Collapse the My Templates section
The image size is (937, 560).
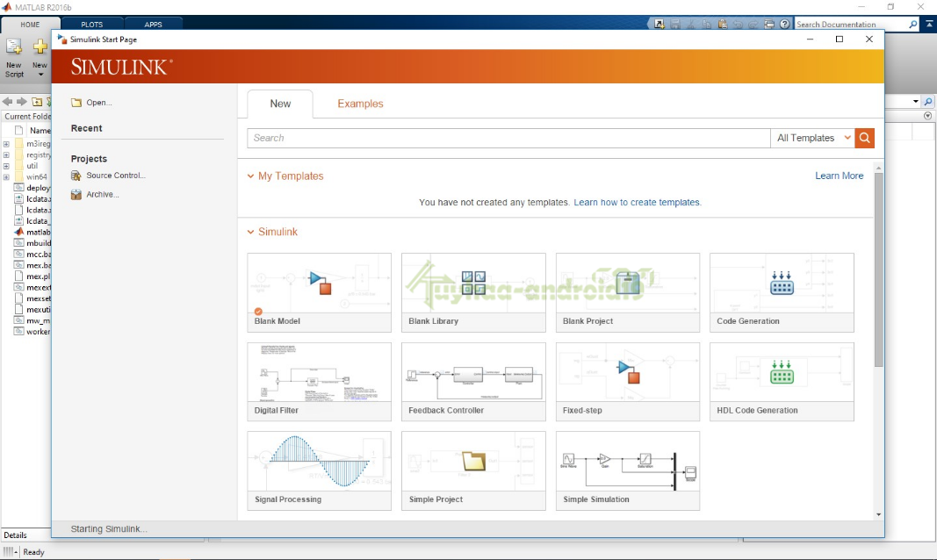pyautogui.click(x=250, y=176)
